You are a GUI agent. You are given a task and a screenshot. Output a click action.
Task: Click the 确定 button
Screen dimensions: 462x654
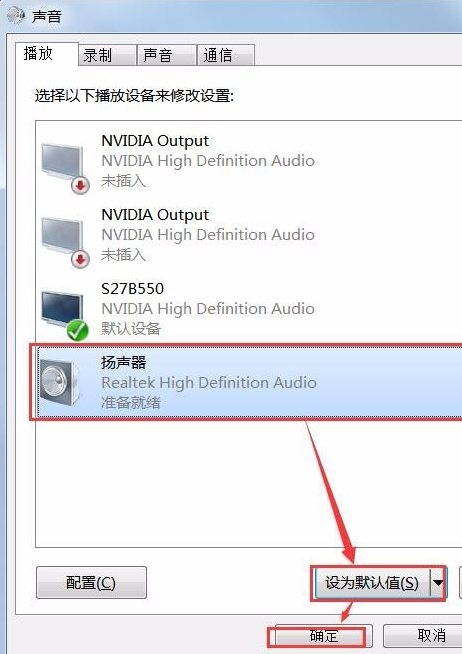point(324,636)
